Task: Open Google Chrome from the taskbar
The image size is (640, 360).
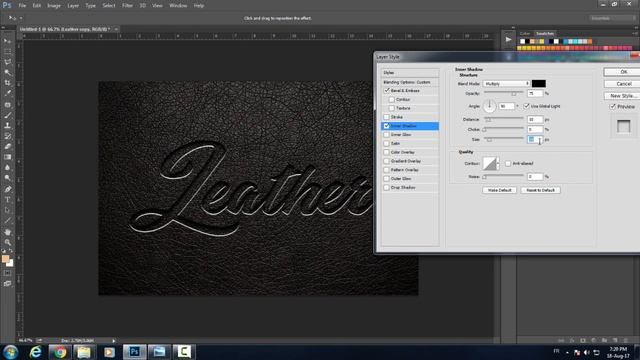Action: (60, 352)
